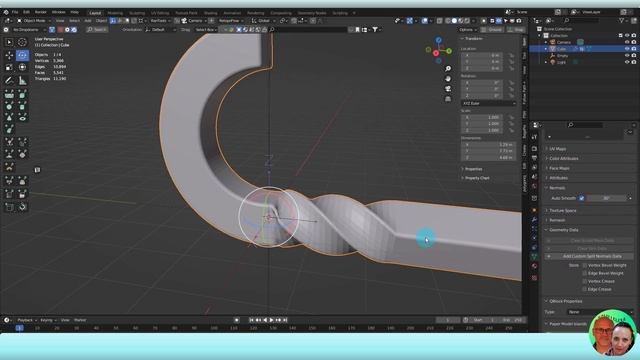Select the Transform tool in left toolbar
640x360 pixels.
(22, 67)
